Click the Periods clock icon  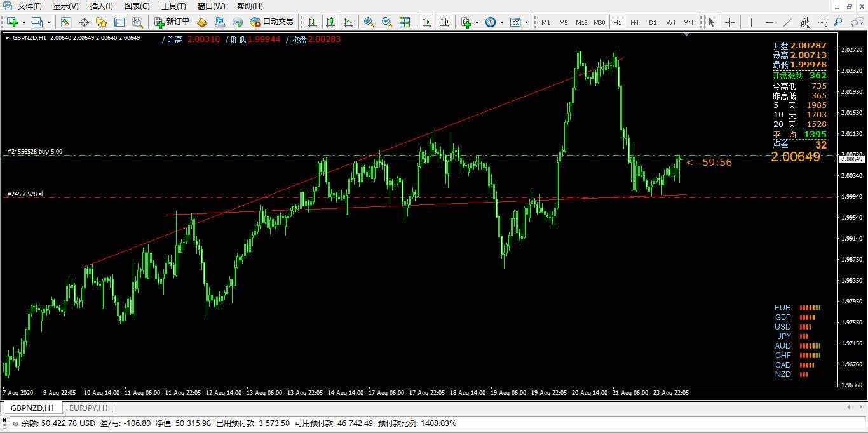(491, 22)
